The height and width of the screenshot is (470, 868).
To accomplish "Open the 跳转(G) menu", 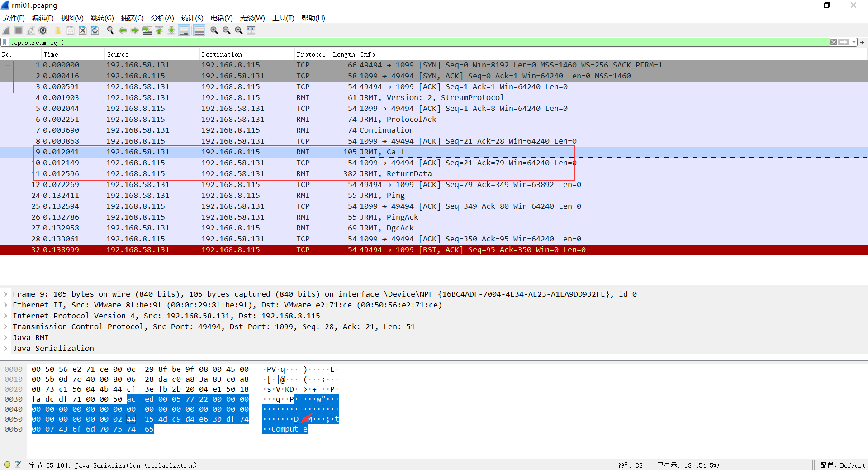I will pyautogui.click(x=102, y=18).
